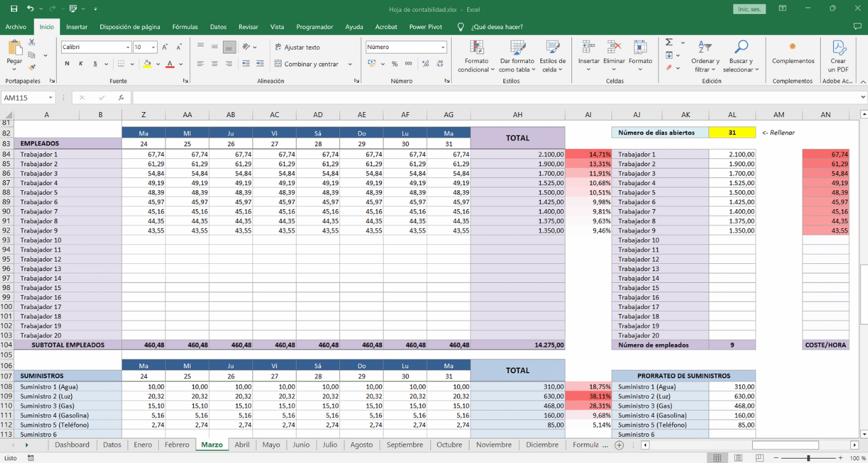This screenshot has width=868, height=463.
Task: Click the yellow cell containing 31
Action: click(x=732, y=132)
